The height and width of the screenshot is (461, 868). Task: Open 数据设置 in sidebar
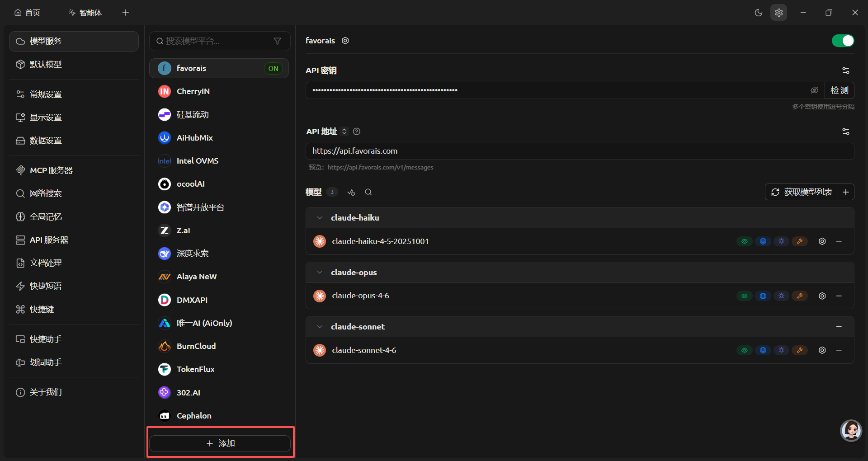(74, 141)
